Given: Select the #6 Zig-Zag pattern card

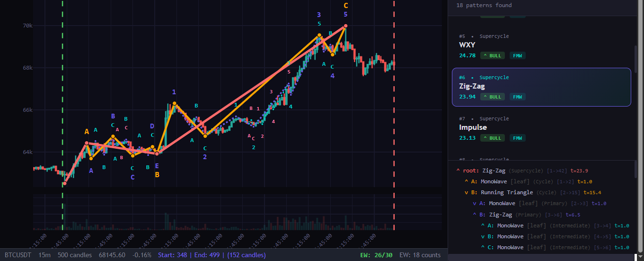Looking at the screenshot, I should coord(541,87).
